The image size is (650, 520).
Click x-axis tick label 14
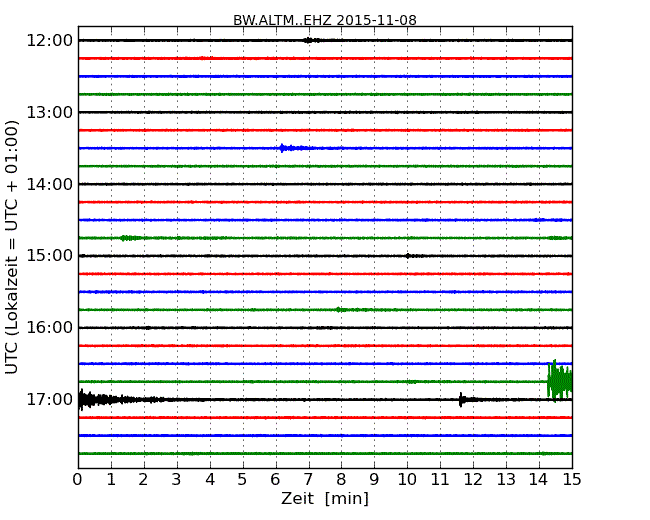(x=539, y=480)
